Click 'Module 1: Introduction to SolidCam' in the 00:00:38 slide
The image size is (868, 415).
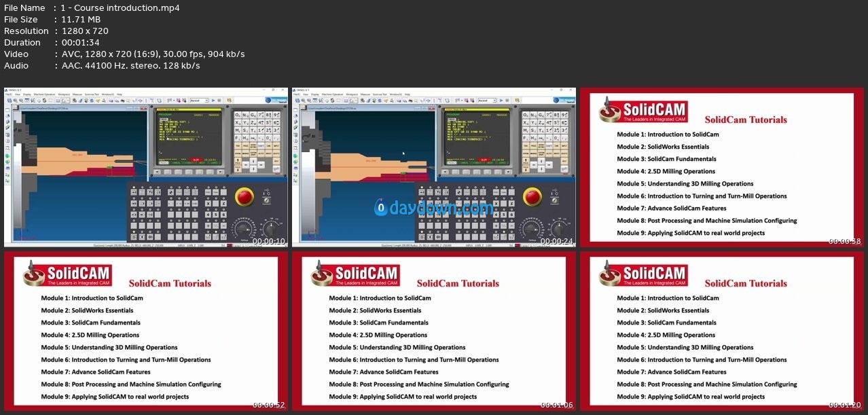tap(668, 134)
